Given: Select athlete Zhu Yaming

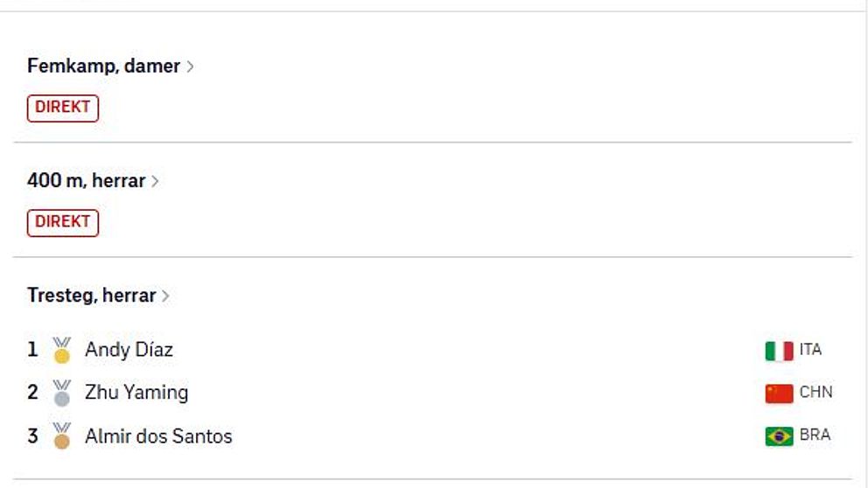Looking at the screenshot, I should click(136, 393).
